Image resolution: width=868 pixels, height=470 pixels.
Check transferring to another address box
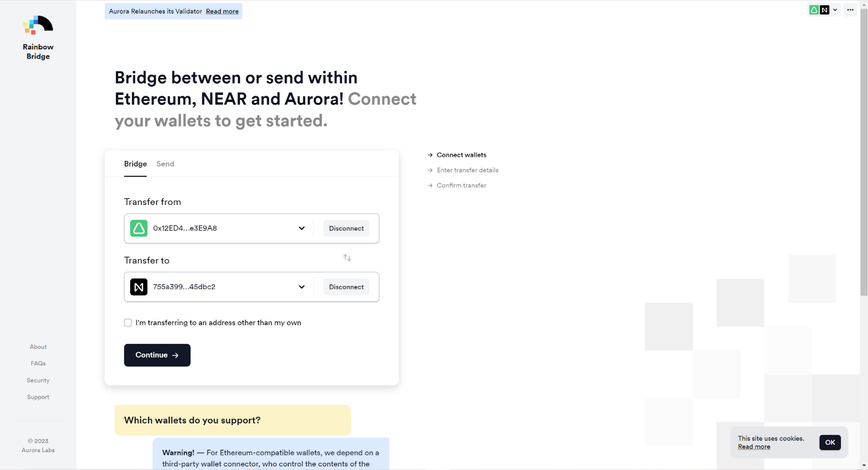point(128,323)
